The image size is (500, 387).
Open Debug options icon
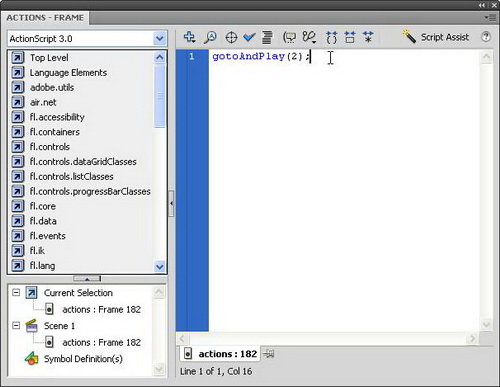point(309,37)
